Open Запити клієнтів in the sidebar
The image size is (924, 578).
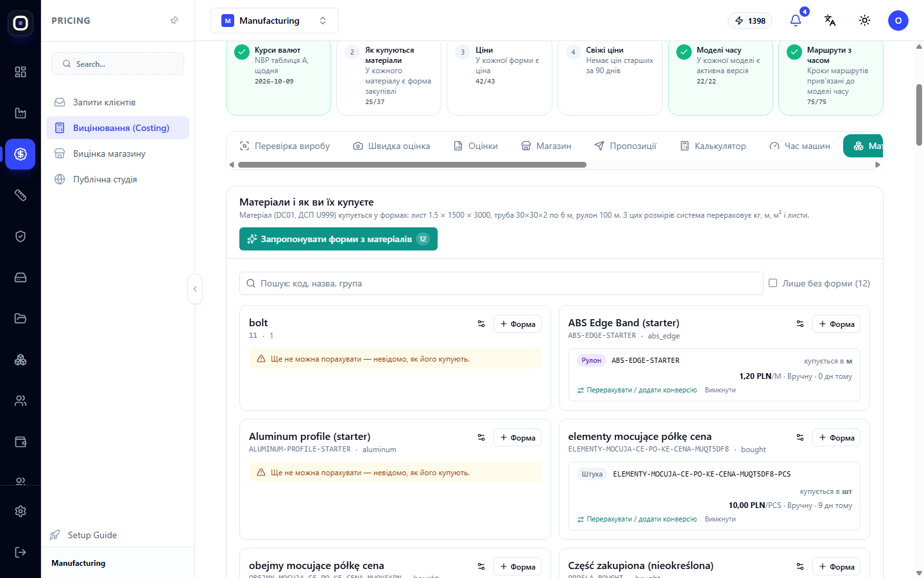117,102
